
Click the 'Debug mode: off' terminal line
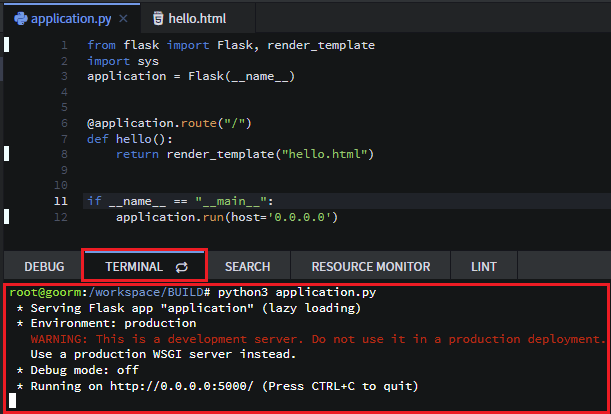pyautogui.click(x=78, y=370)
